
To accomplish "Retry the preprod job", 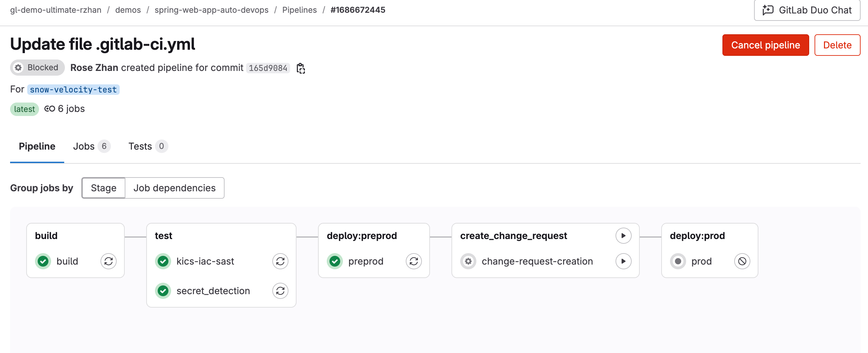I will point(414,261).
